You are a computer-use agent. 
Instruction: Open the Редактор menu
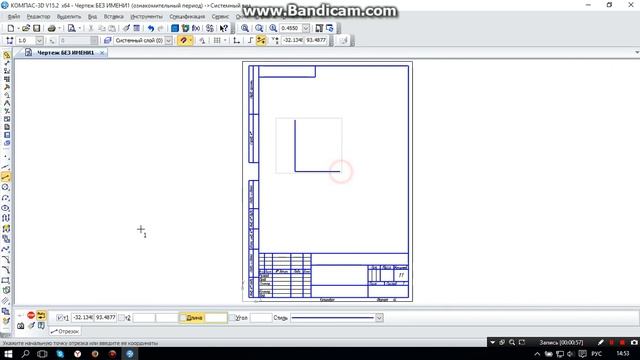click(38, 17)
